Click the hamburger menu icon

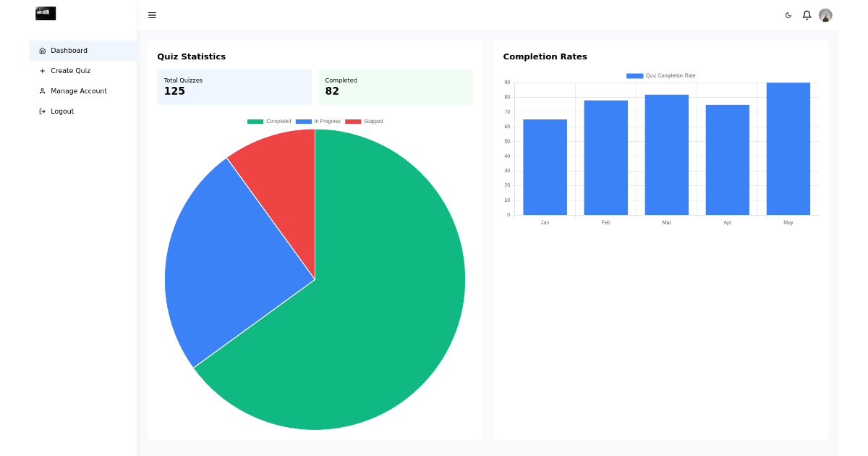pos(152,14)
